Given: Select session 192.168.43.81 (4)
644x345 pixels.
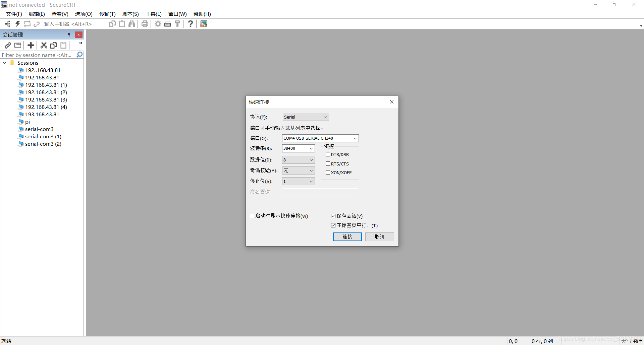Looking at the screenshot, I should (x=46, y=107).
